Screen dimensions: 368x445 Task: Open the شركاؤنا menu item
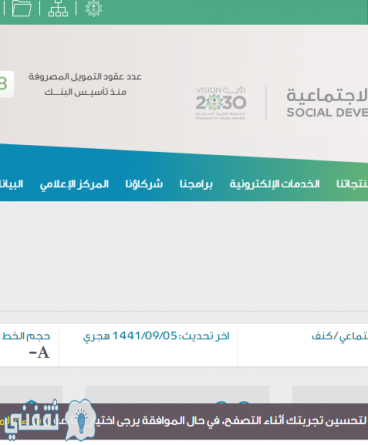coord(144,184)
